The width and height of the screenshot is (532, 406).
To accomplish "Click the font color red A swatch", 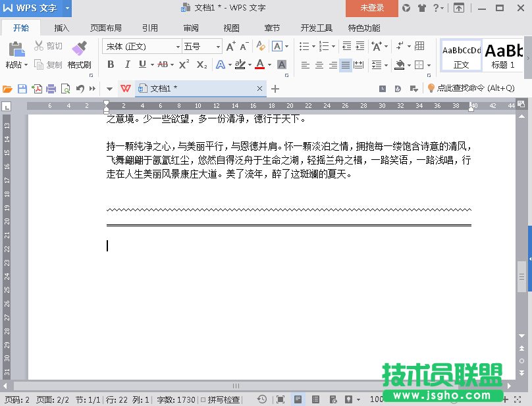I will [x=259, y=64].
